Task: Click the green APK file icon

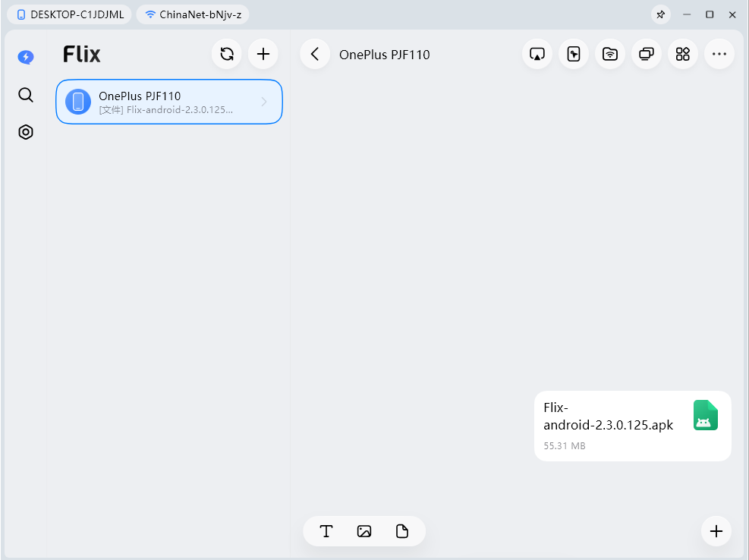Action: pyautogui.click(x=706, y=415)
